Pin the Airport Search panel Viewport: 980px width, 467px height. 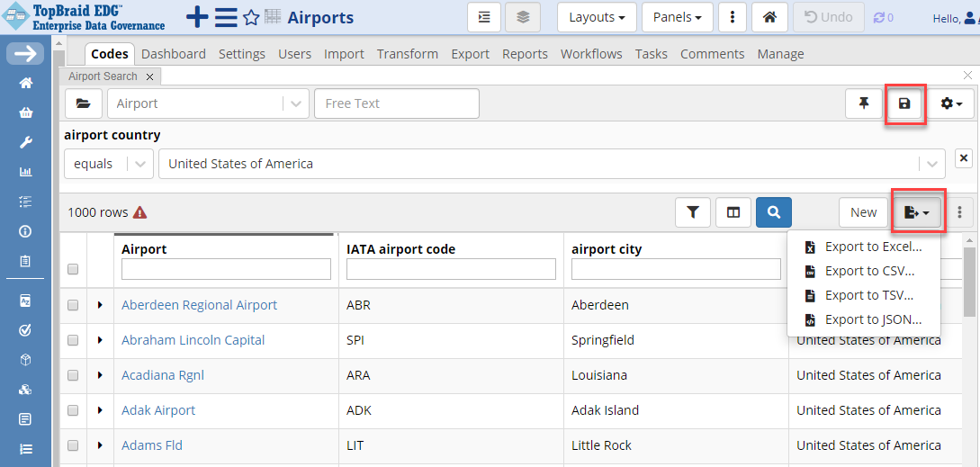pos(863,103)
